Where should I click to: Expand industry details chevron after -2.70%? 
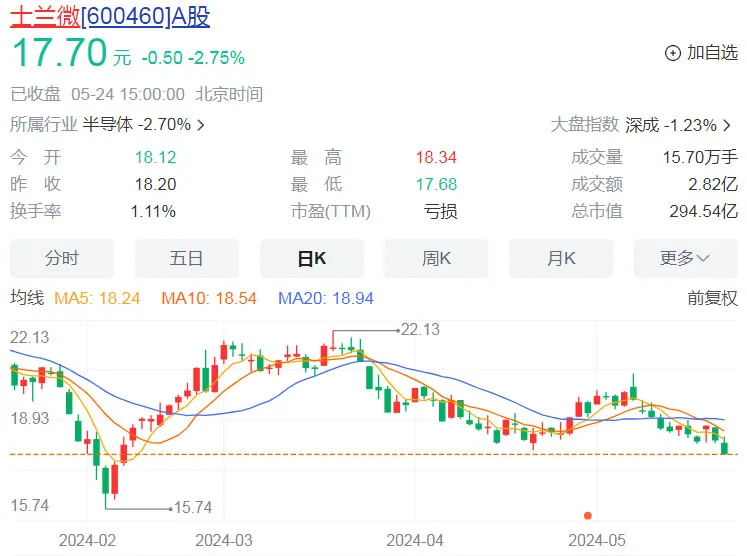coord(201,125)
